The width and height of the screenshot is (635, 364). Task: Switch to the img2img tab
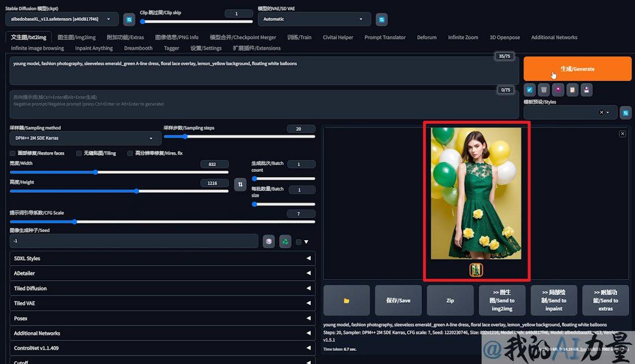click(76, 37)
